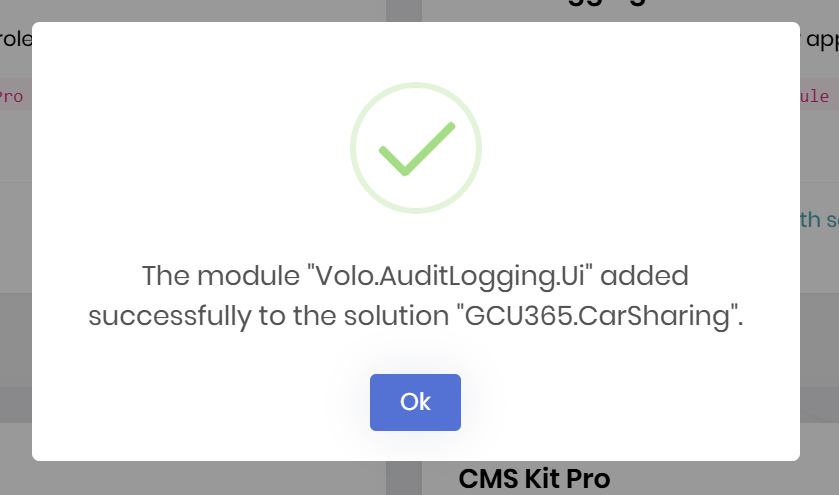The height and width of the screenshot is (495, 839).
Task: Click the Ok button
Action: pyautogui.click(x=415, y=402)
